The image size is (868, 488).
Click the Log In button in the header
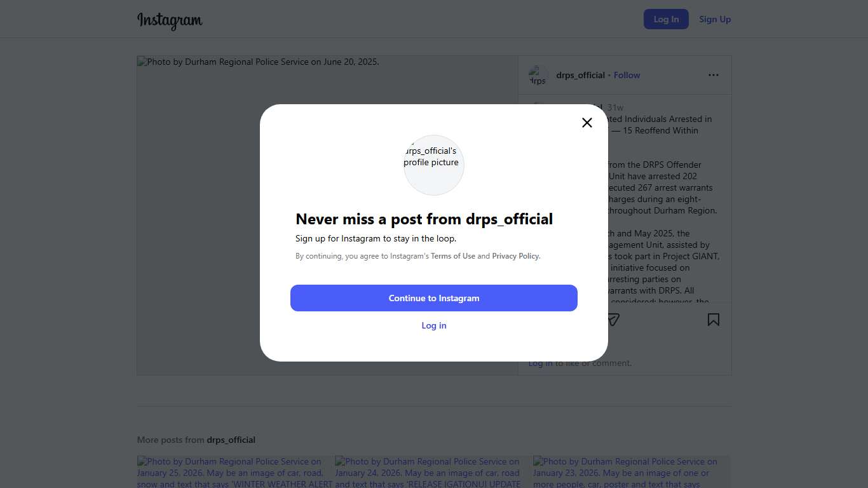666,19
